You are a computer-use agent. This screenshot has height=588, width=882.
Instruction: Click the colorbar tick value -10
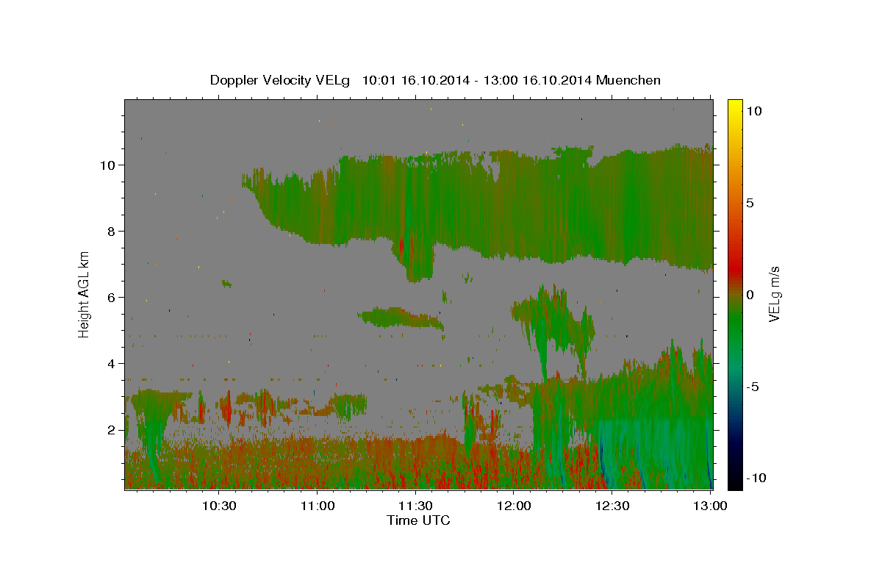pos(756,478)
